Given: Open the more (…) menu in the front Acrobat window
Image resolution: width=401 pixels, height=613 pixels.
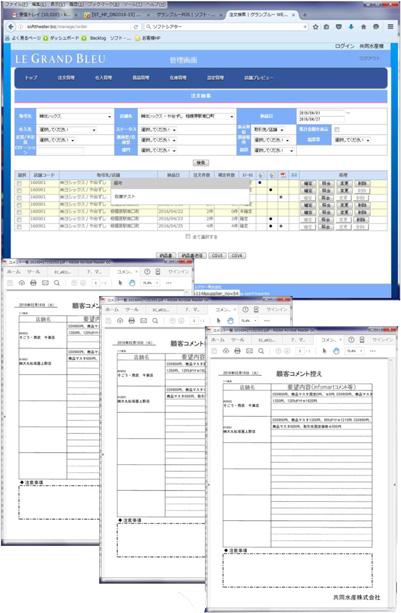Looking at the screenshot, I should [x=372, y=351].
